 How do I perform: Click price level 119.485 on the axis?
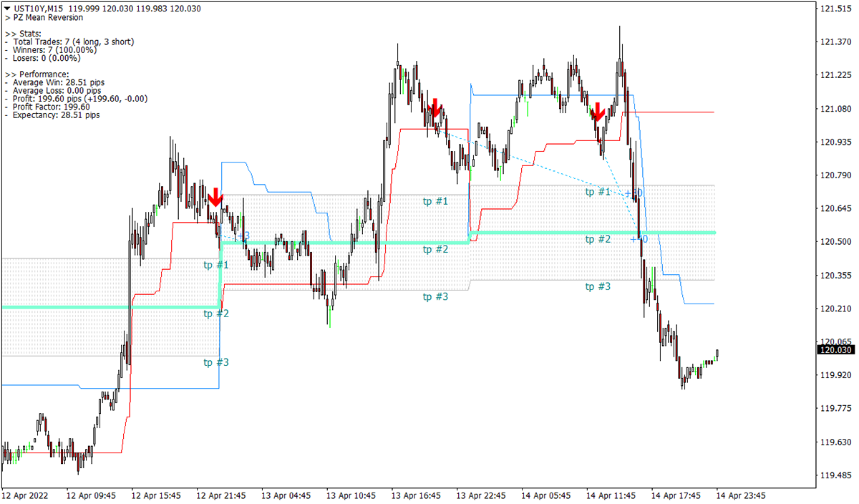pos(835,475)
